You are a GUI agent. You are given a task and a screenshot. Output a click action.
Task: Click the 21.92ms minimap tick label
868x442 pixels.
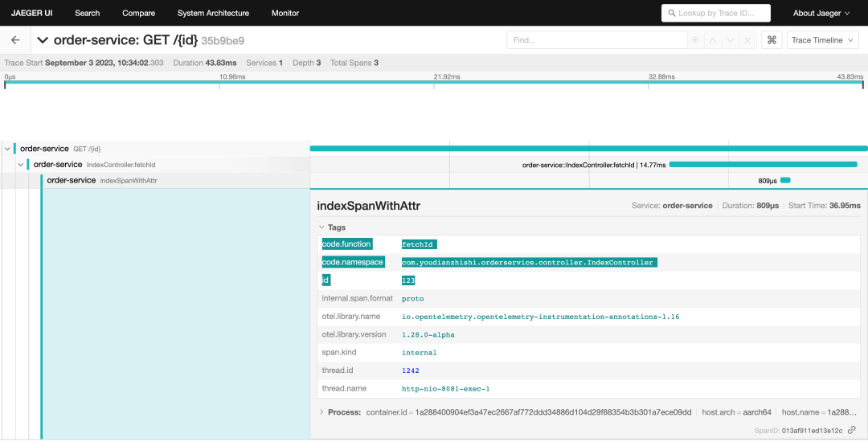447,76
